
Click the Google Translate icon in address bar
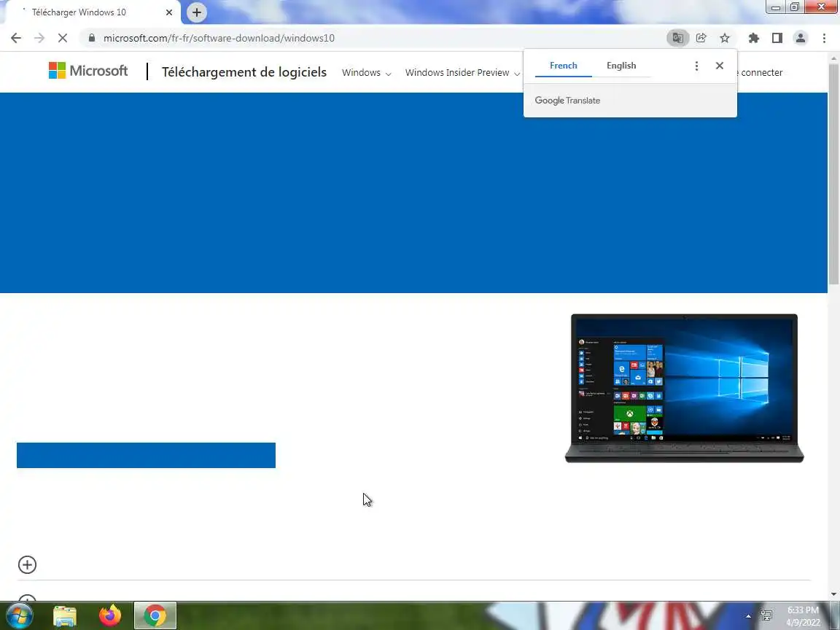click(x=677, y=38)
